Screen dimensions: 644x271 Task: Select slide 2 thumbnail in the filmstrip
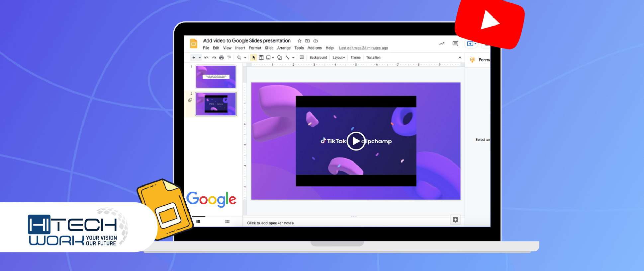216,104
